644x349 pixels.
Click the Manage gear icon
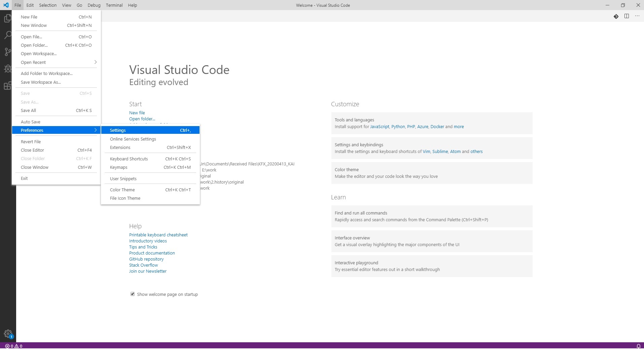[8, 334]
